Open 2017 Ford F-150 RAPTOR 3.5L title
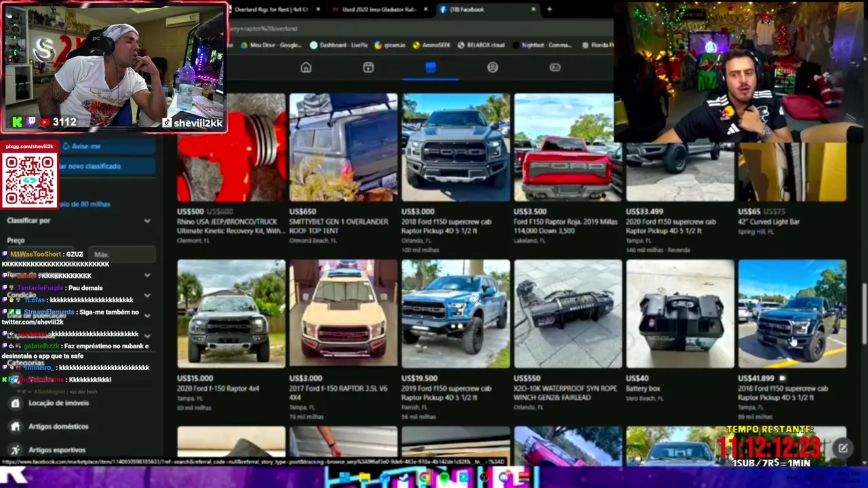The height and width of the screenshot is (488, 868). point(338,393)
